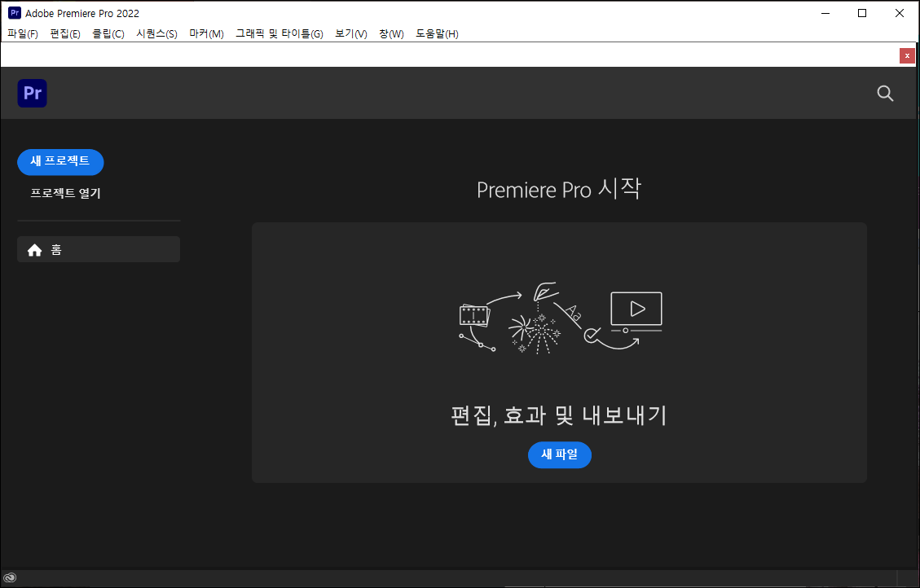Viewport: 920px width, 588px height.
Task: Open the 클립 menu
Action: point(108,33)
